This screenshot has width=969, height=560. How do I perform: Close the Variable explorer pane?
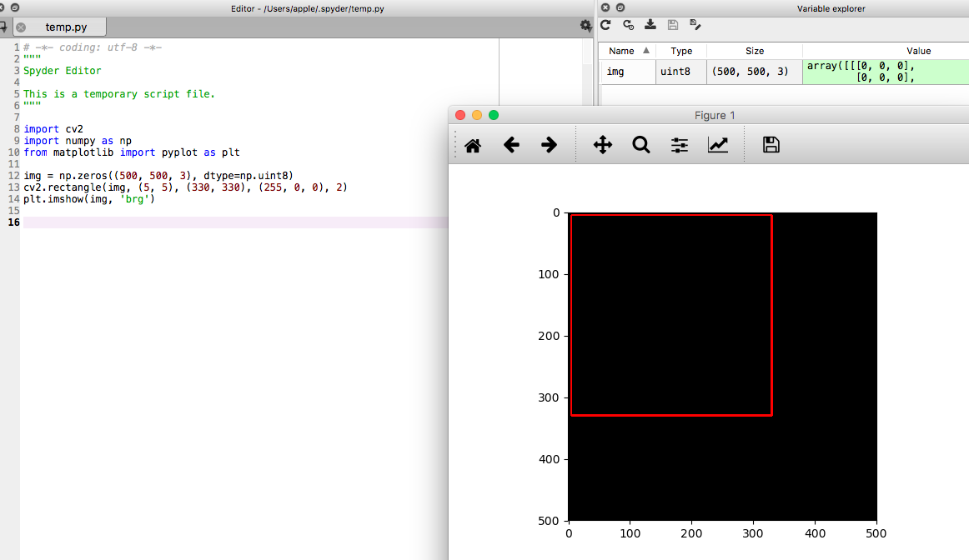[605, 8]
